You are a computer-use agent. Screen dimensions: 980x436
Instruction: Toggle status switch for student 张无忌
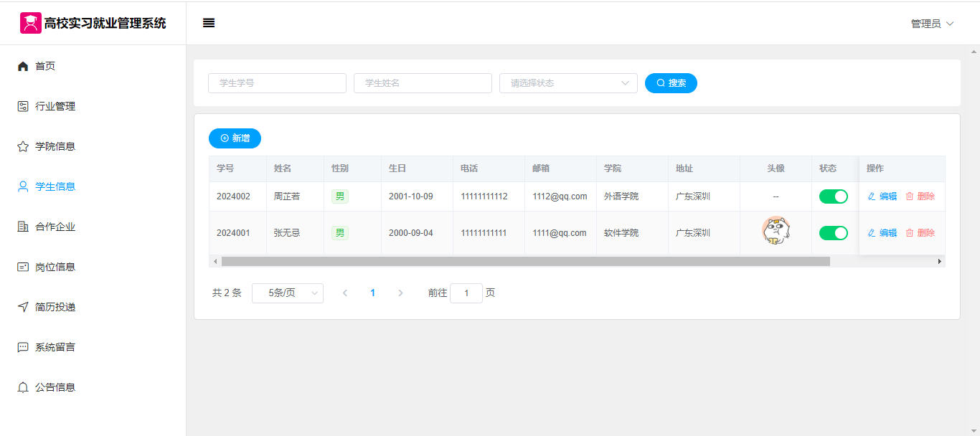coord(833,233)
